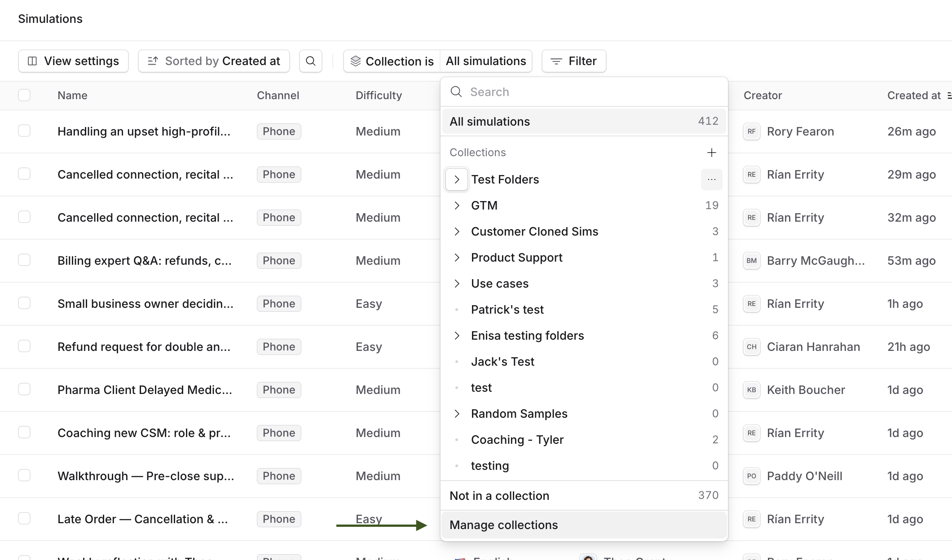Expand the Test Folders collection chevron
The image size is (952, 560).
(x=457, y=179)
